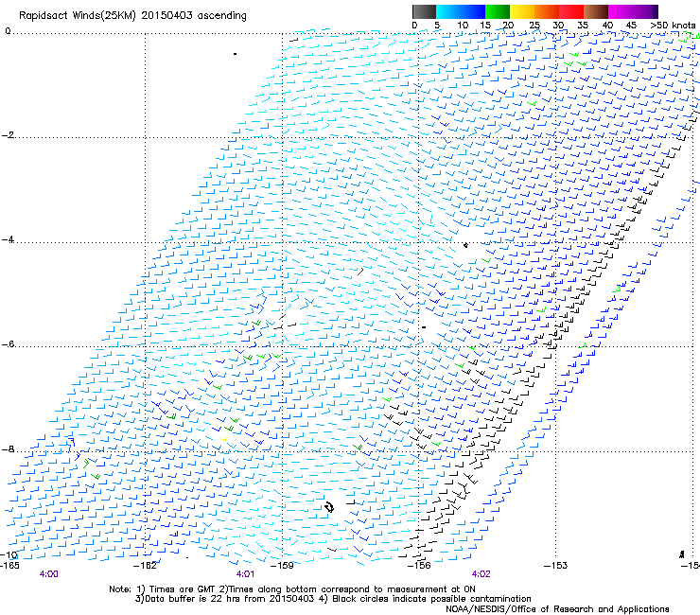Click the brown 35-40 knots legend color

pyautogui.click(x=596, y=11)
